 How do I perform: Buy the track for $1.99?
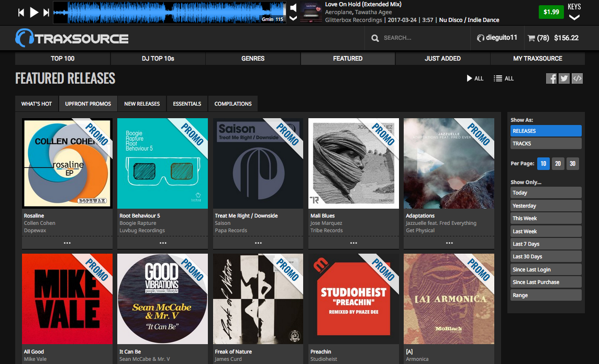(551, 12)
